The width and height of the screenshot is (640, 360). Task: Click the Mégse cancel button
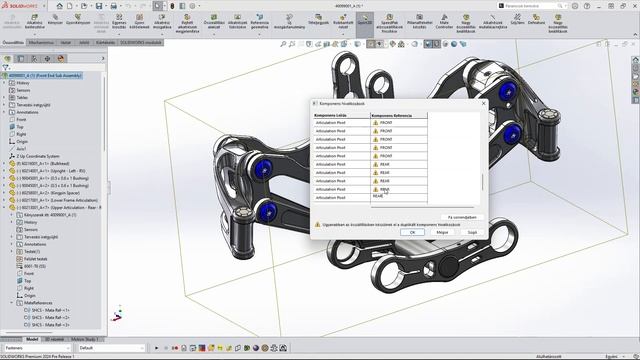(442, 232)
